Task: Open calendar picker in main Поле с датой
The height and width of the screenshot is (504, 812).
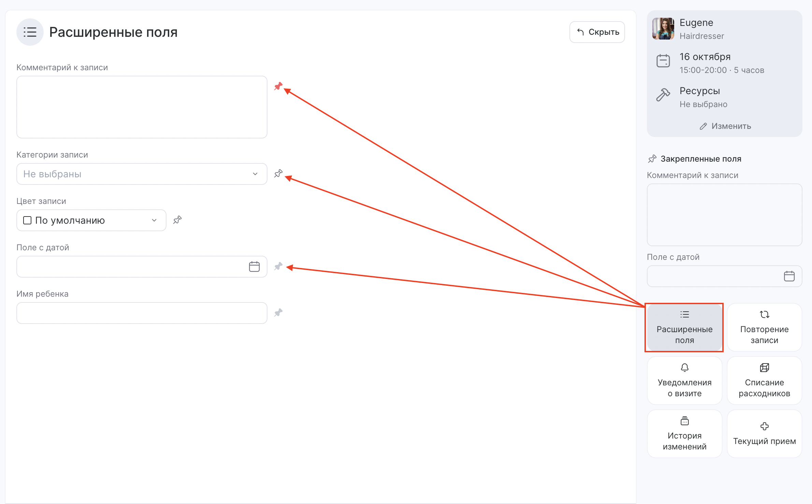Action: pyautogui.click(x=254, y=267)
